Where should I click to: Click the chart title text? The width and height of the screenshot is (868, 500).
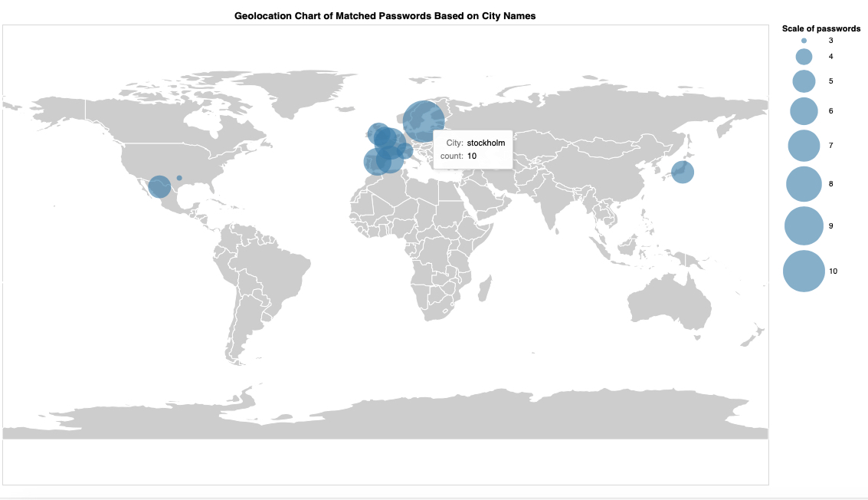pos(385,15)
